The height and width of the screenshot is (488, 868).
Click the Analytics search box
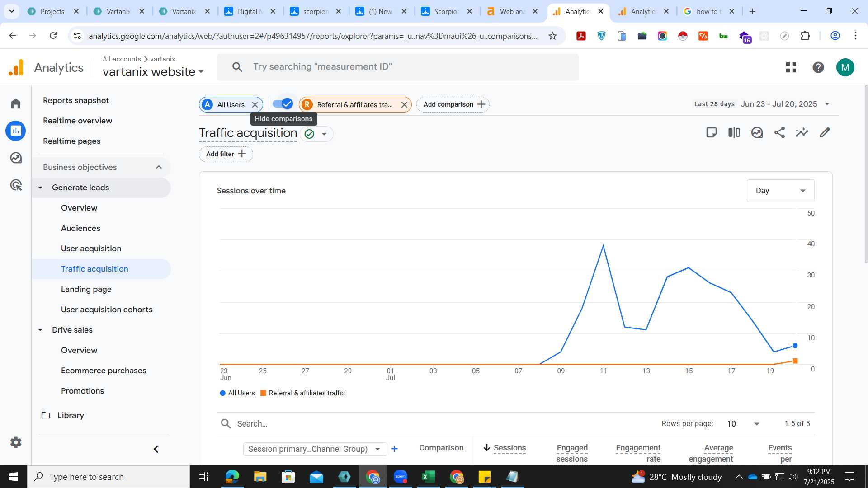tap(398, 67)
